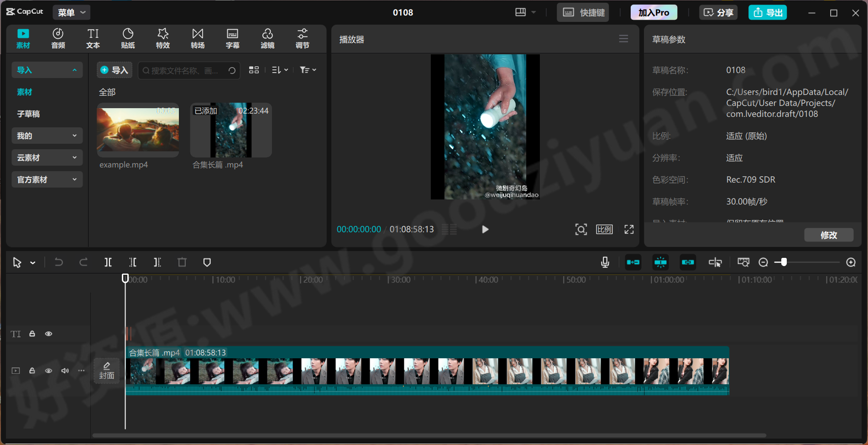The width and height of the screenshot is (868, 445).
Task: Select the example.mp4 thumbnail
Action: point(137,130)
